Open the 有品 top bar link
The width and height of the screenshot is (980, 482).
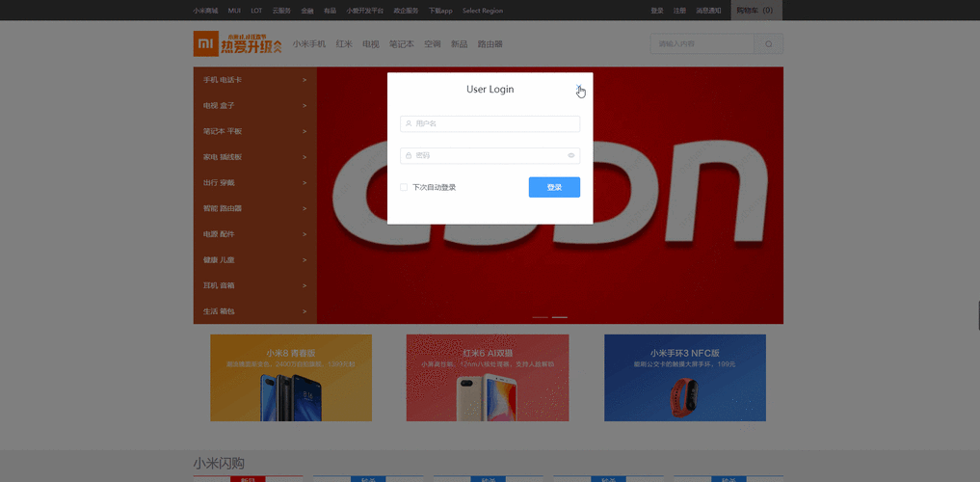(330, 11)
